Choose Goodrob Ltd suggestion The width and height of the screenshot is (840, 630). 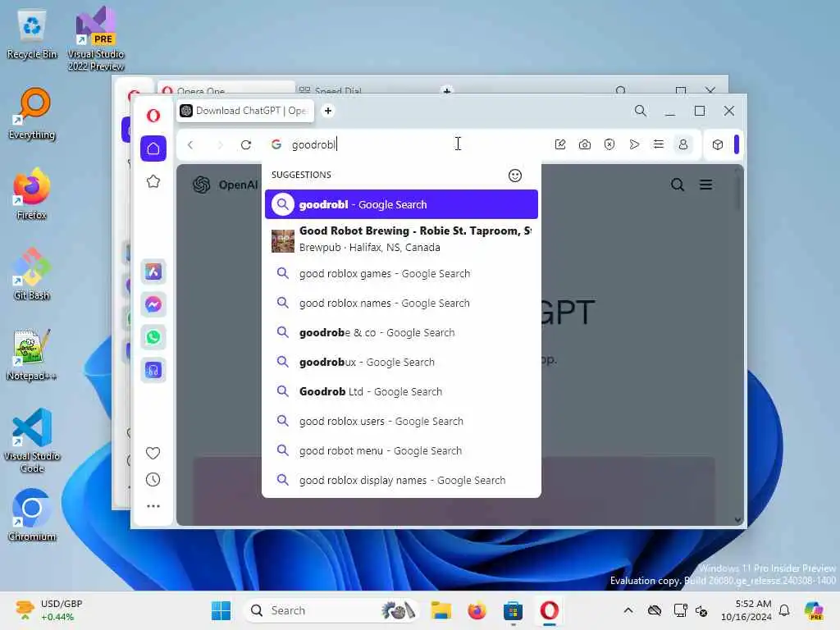(x=401, y=391)
